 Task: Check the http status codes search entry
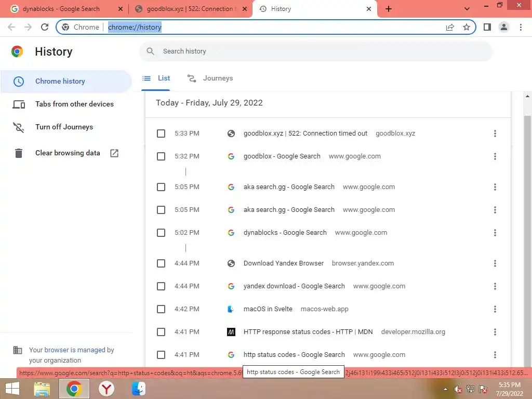pyautogui.click(x=161, y=355)
